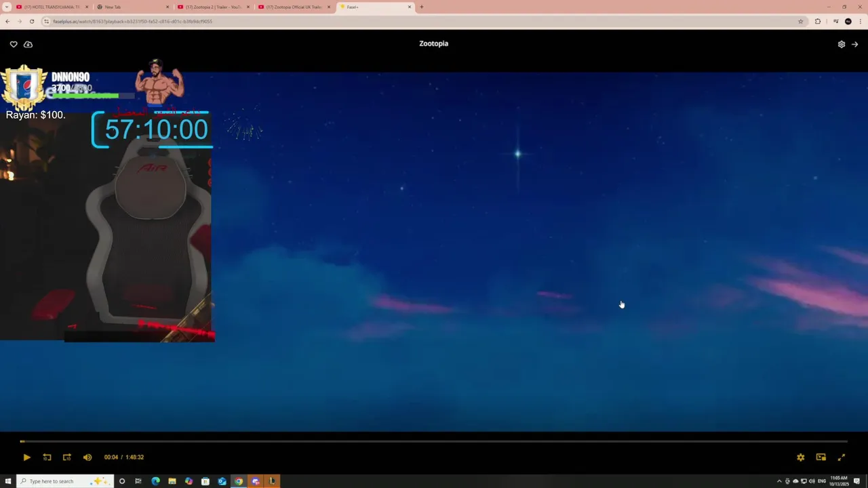Open the network icon in tray

pyautogui.click(x=804, y=481)
